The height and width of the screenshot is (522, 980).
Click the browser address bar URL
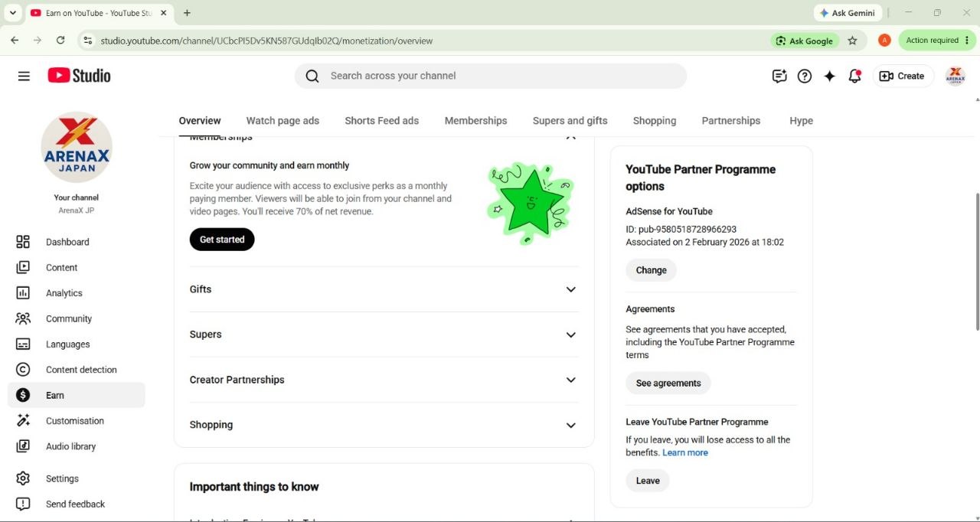coord(266,41)
